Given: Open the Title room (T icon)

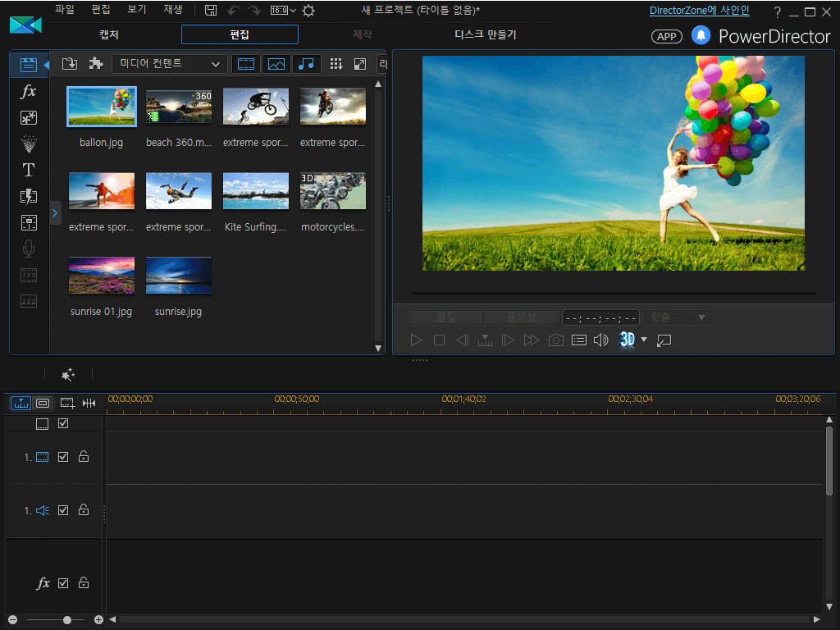Looking at the screenshot, I should pos(28,170).
